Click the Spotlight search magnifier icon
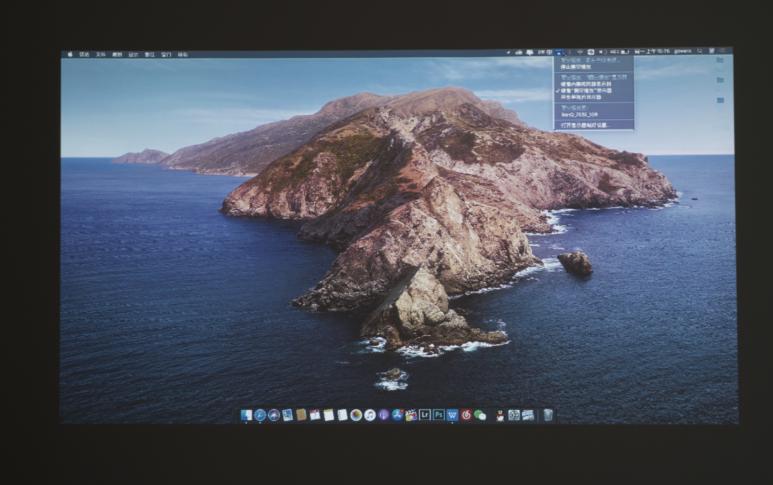 [x=700, y=52]
